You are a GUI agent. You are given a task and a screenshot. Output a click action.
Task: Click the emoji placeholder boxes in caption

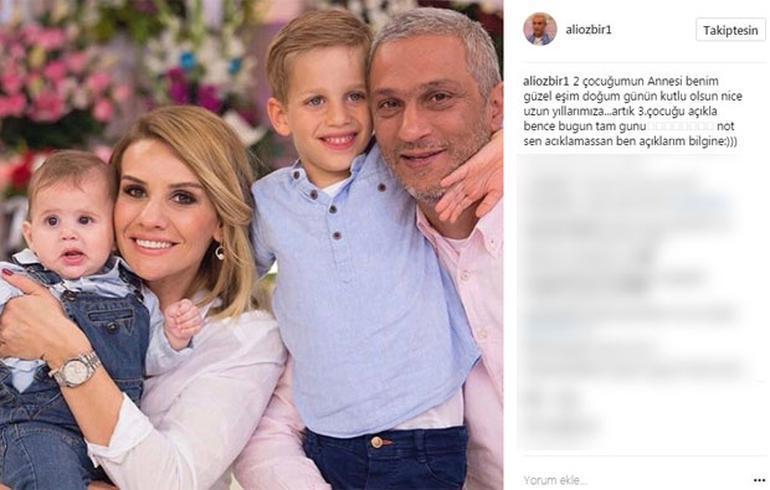coord(680,126)
